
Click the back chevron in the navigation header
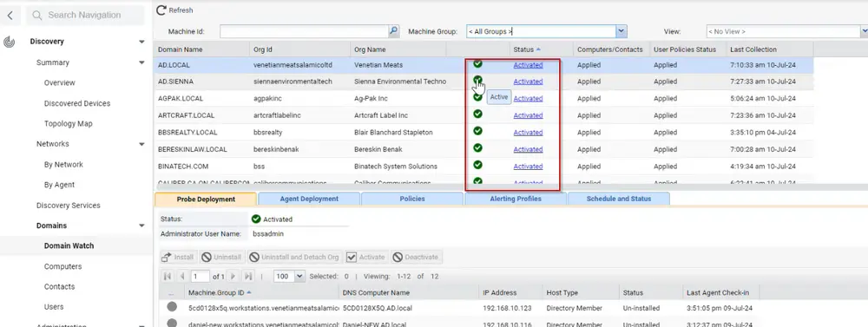coord(10,16)
